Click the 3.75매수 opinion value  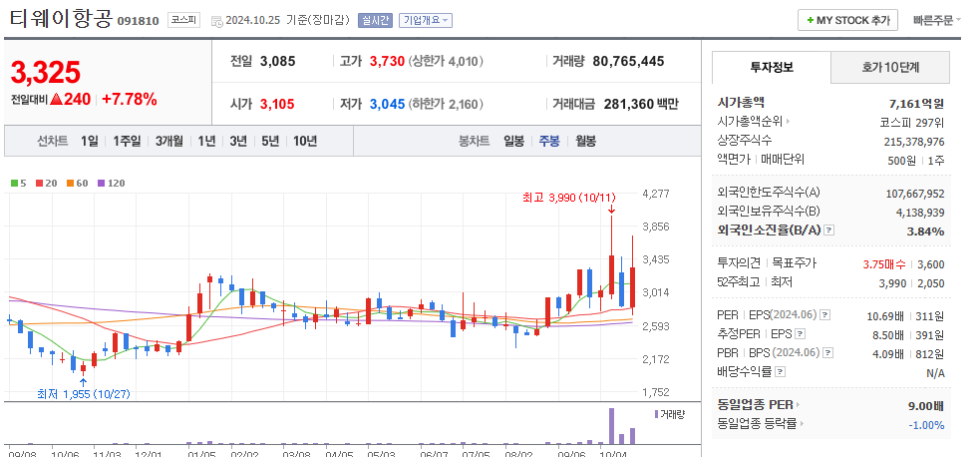pos(883,264)
